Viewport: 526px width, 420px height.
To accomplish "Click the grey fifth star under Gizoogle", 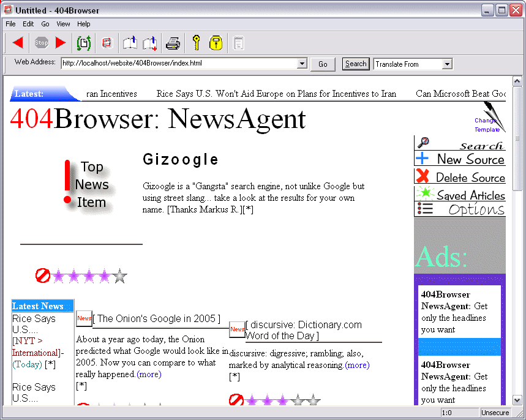I will [120, 276].
